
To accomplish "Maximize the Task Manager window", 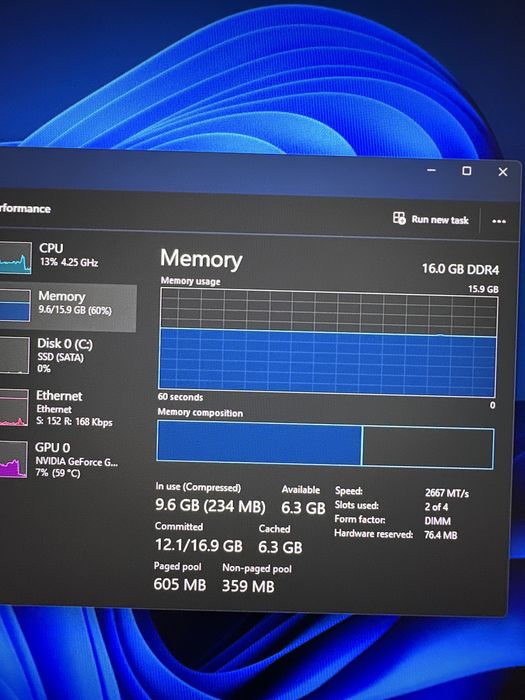I will (467, 171).
